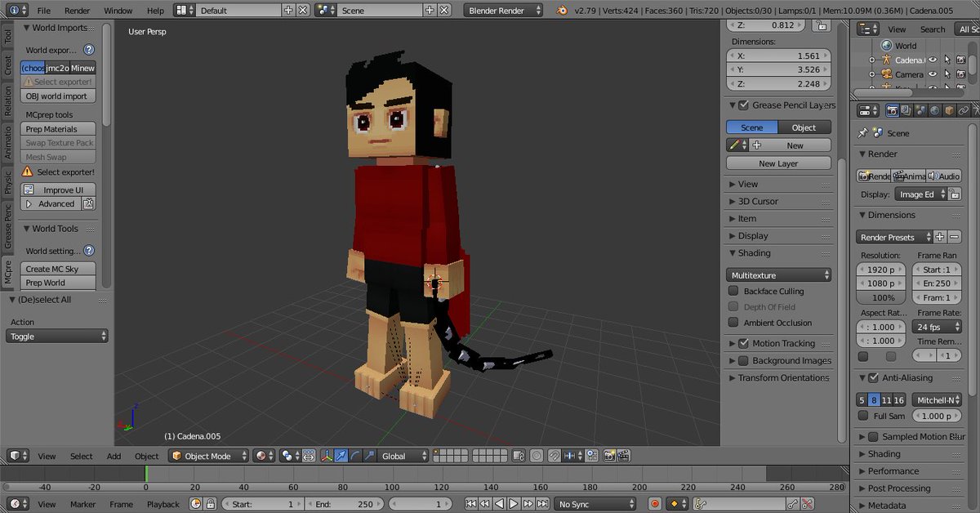Open the Render menu in top bar

(x=78, y=11)
